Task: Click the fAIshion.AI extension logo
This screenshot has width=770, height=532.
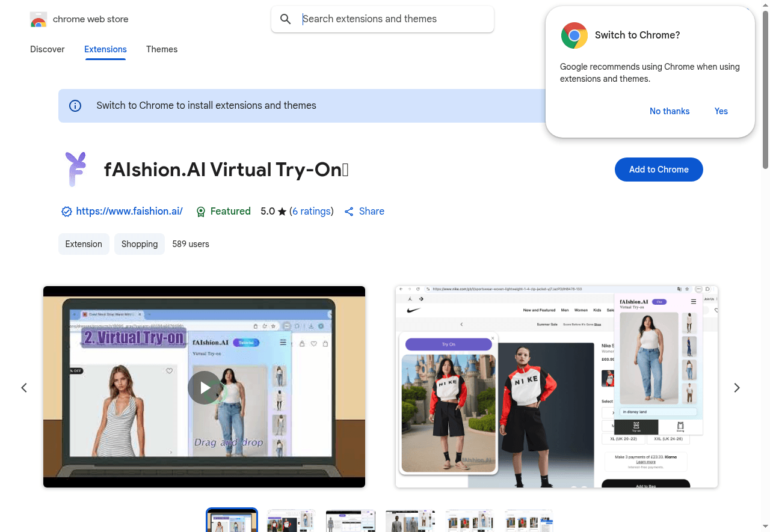Action: (76, 169)
